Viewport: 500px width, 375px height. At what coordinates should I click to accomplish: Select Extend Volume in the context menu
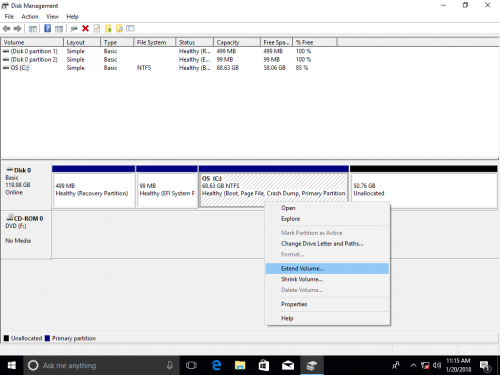(x=327, y=269)
